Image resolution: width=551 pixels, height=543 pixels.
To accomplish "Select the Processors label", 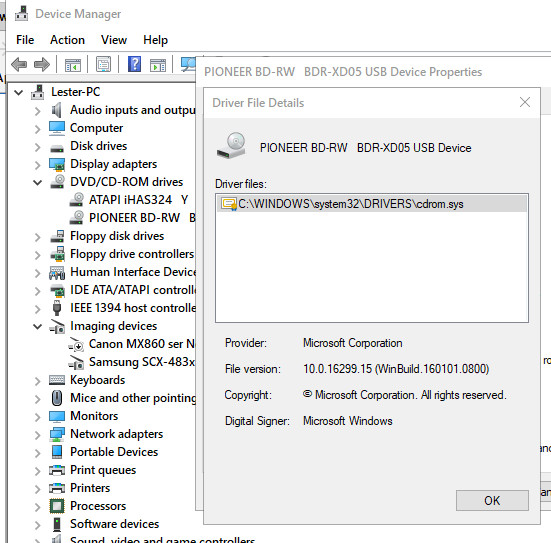I will (98, 506).
